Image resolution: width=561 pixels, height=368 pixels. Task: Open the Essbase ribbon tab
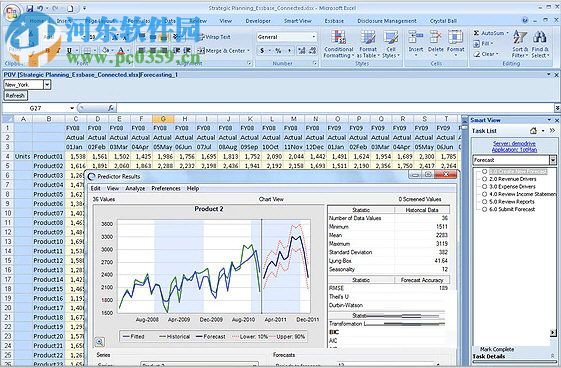[334, 21]
